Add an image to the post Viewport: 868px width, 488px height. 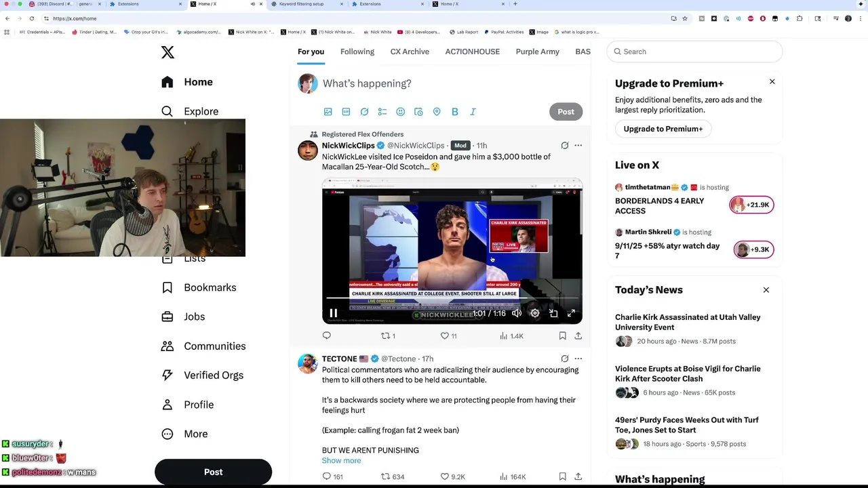[328, 112]
